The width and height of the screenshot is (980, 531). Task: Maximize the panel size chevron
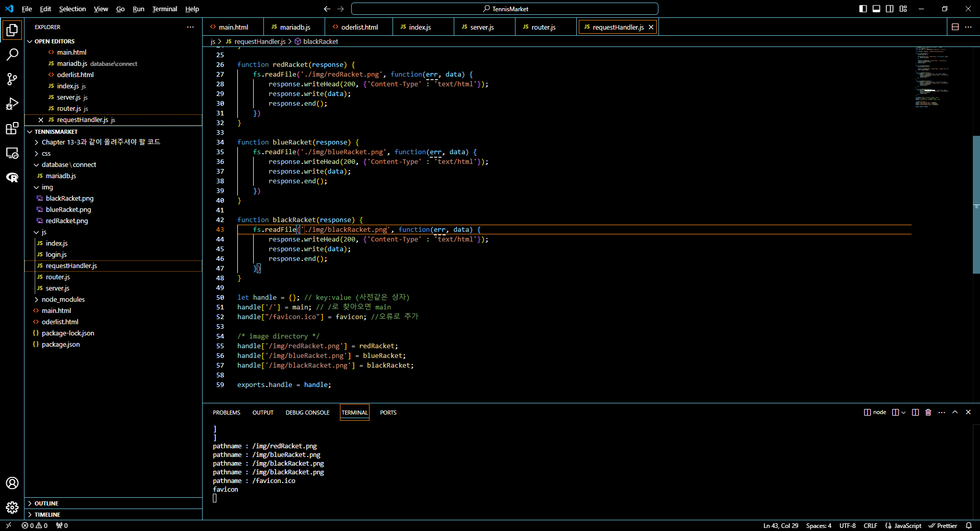coord(955,412)
